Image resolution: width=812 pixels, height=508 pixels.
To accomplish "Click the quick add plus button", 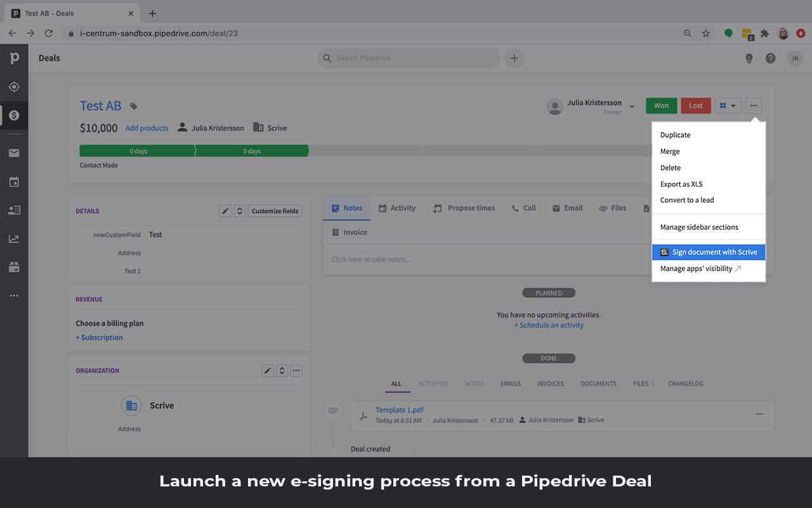I will pos(514,58).
